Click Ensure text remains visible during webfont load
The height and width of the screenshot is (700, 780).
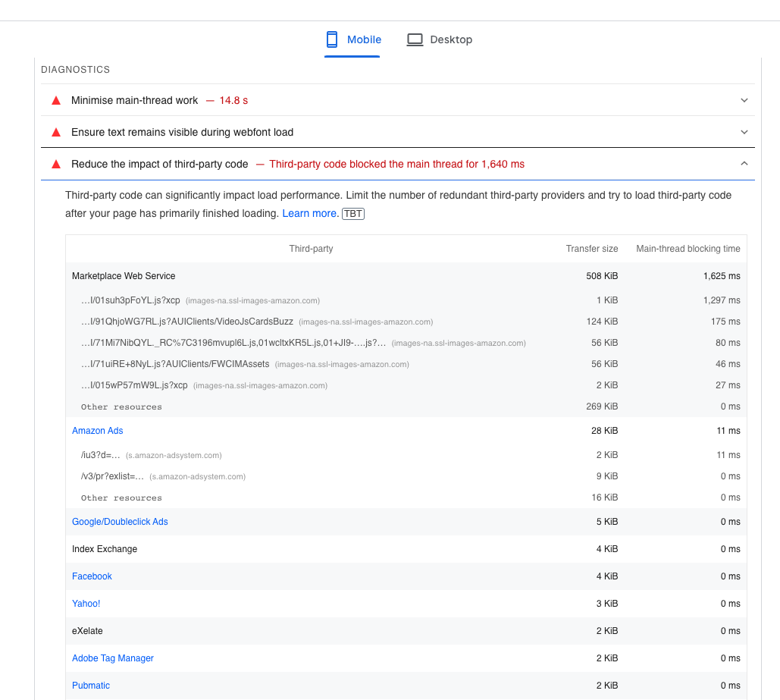182,133
